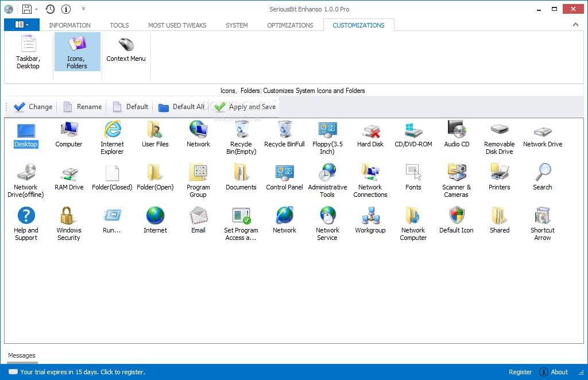Select the Hard Disk icon
This screenshot has height=380, width=588.
click(x=370, y=135)
